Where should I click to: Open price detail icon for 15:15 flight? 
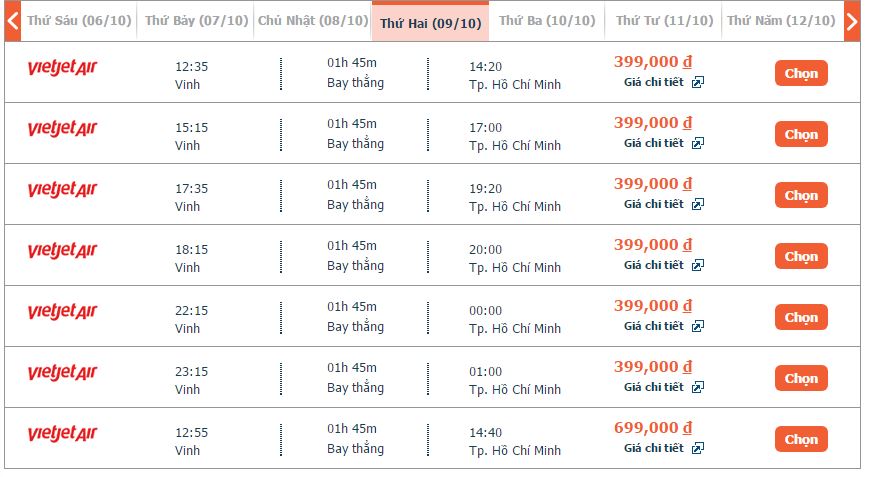(x=698, y=144)
